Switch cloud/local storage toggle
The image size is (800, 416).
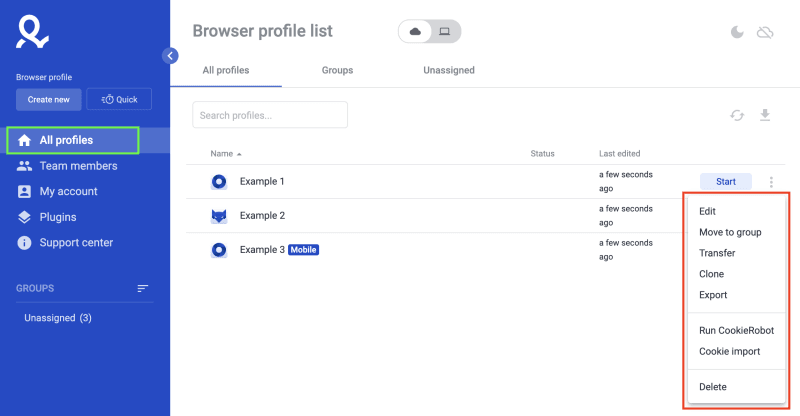click(429, 32)
